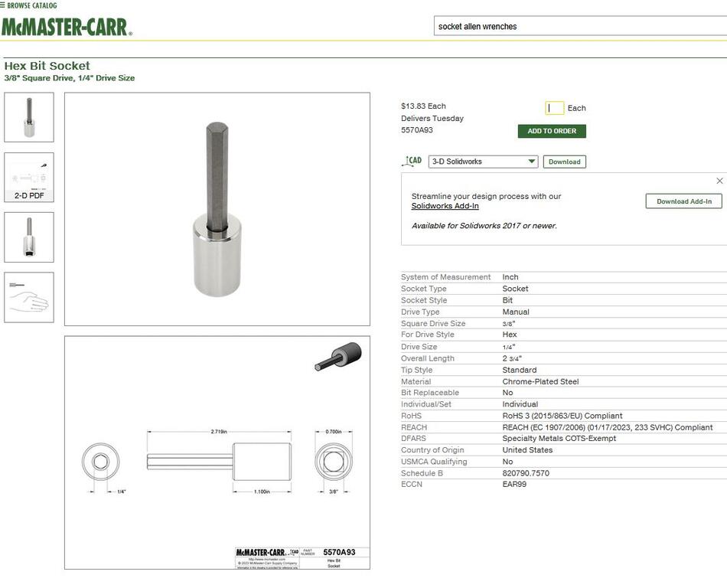Click the McMaster-Carr logo at top
727x588 pixels.
pyautogui.click(x=67, y=27)
